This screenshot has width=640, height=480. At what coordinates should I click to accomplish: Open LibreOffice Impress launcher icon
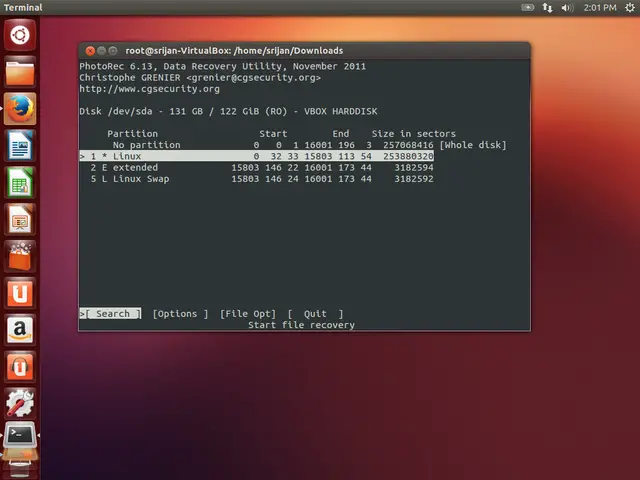pyautogui.click(x=20, y=219)
